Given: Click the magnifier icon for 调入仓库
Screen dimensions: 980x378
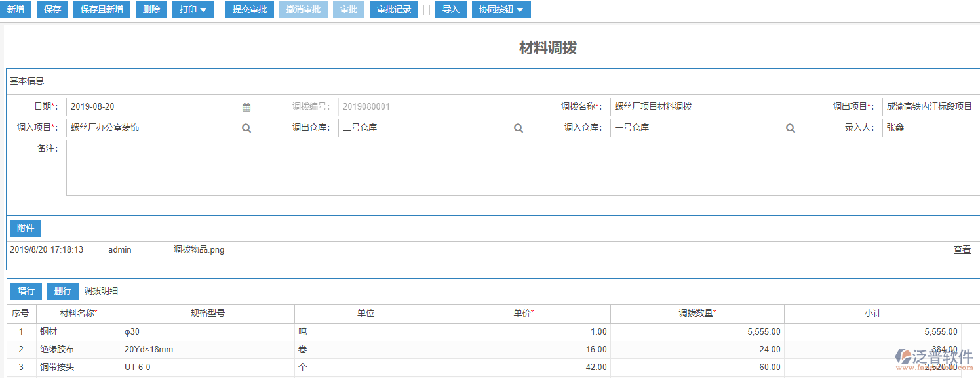Looking at the screenshot, I should [790, 127].
